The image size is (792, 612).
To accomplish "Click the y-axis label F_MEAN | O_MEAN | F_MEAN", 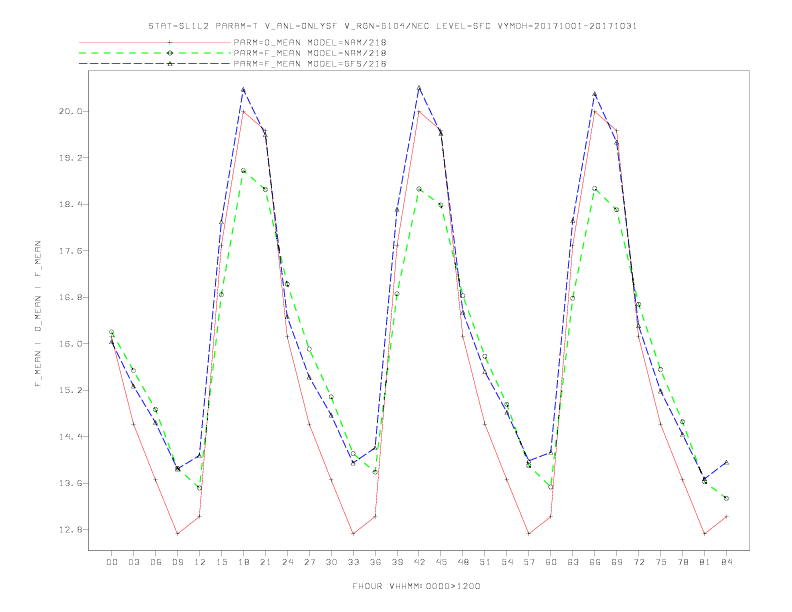I will tap(38, 314).
